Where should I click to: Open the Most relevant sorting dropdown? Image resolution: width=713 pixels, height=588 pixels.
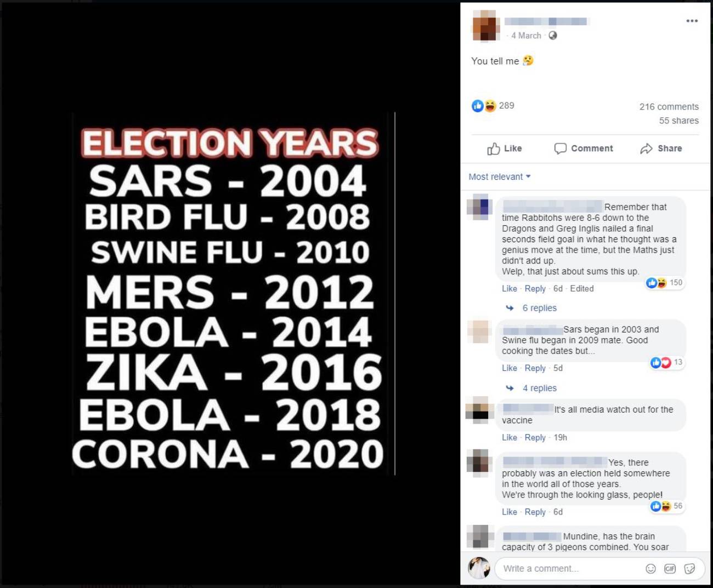[499, 176]
